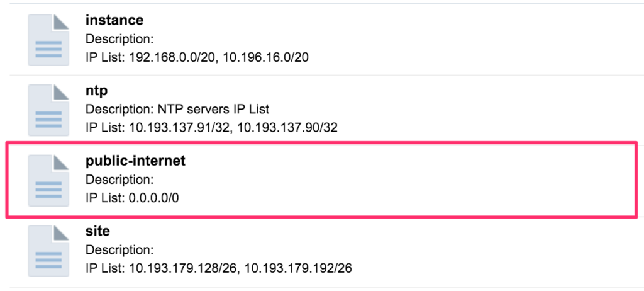Click the 10.193.137.91/32 address in ntp
Screen dimensions: 644x291
click(180, 128)
